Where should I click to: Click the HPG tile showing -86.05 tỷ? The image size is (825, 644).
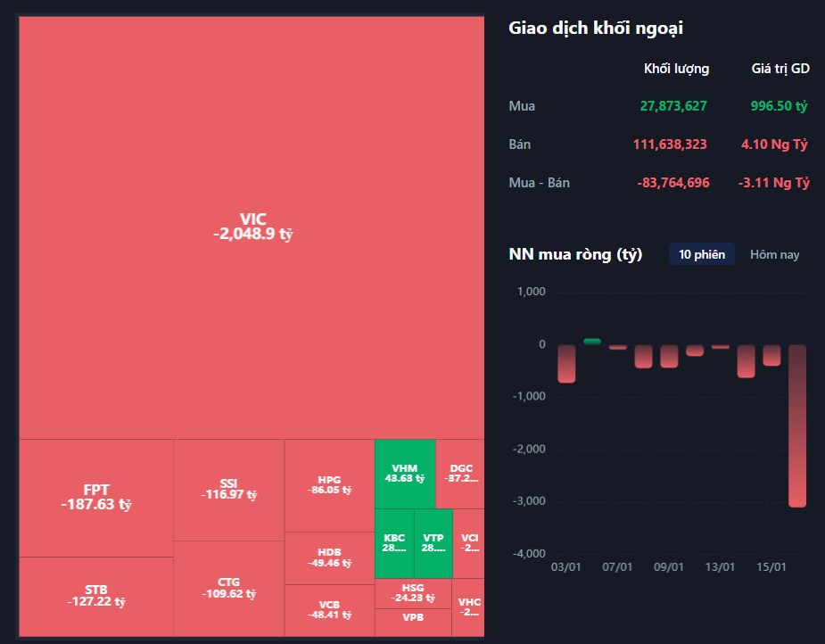point(329,484)
